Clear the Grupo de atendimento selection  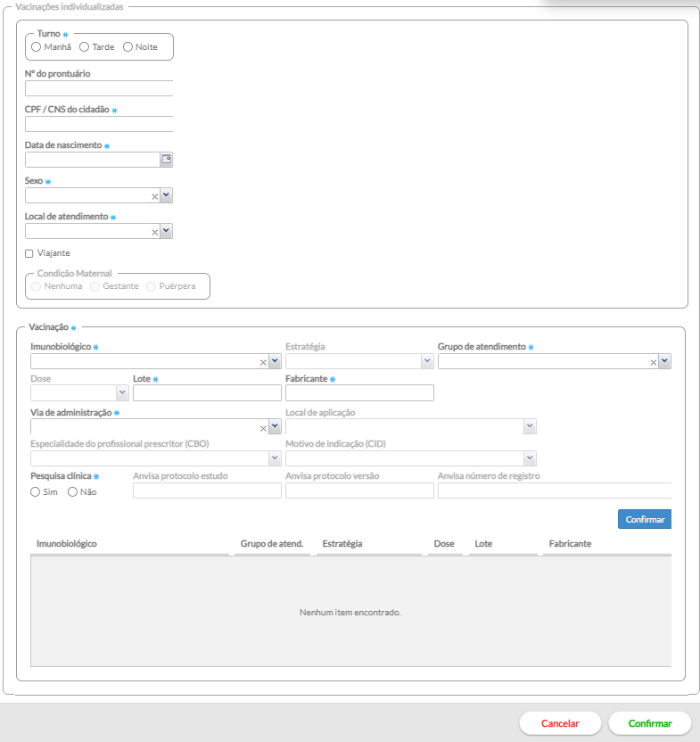(x=653, y=362)
